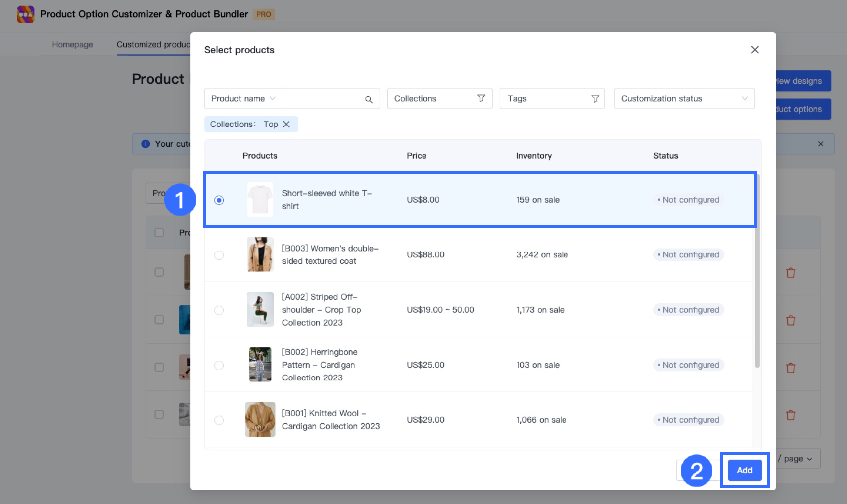Click the US$88.00 price cell

pyautogui.click(x=425, y=255)
